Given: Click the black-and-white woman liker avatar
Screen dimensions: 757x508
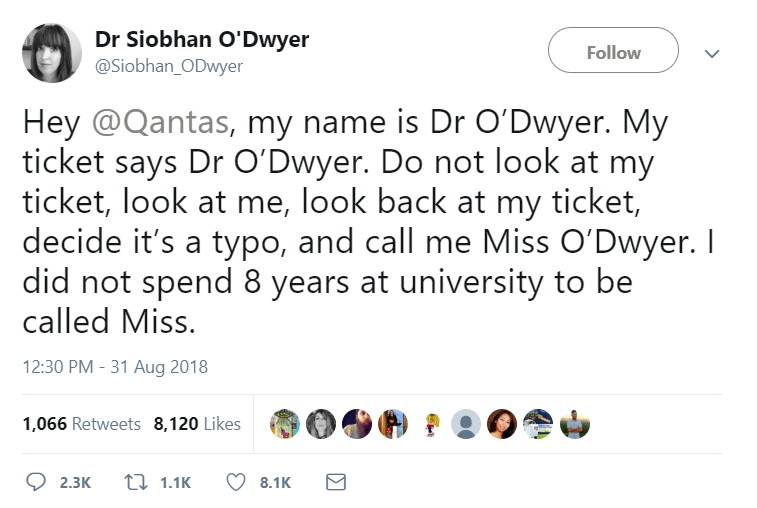Looking at the screenshot, I should (x=321, y=424).
